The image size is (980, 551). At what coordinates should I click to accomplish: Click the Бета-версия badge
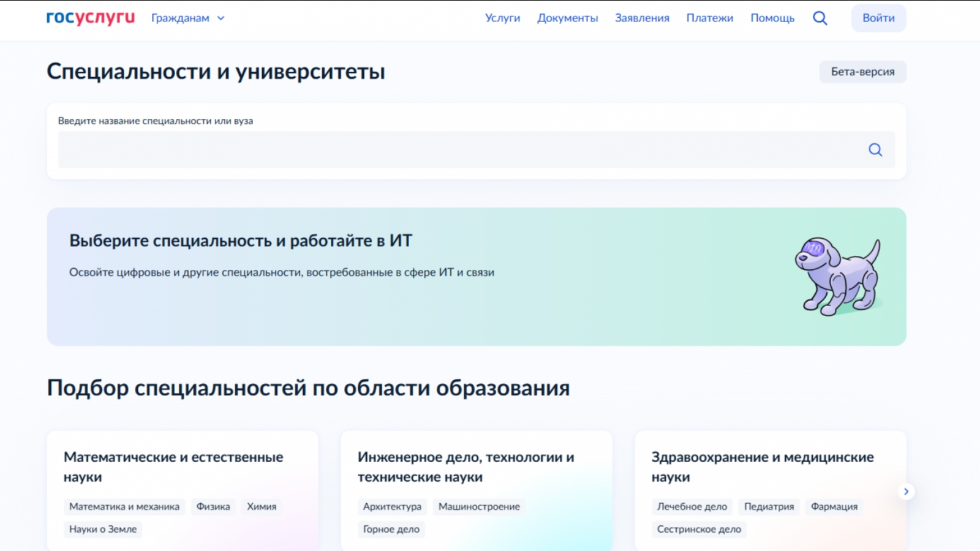pyautogui.click(x=862, y=72)
